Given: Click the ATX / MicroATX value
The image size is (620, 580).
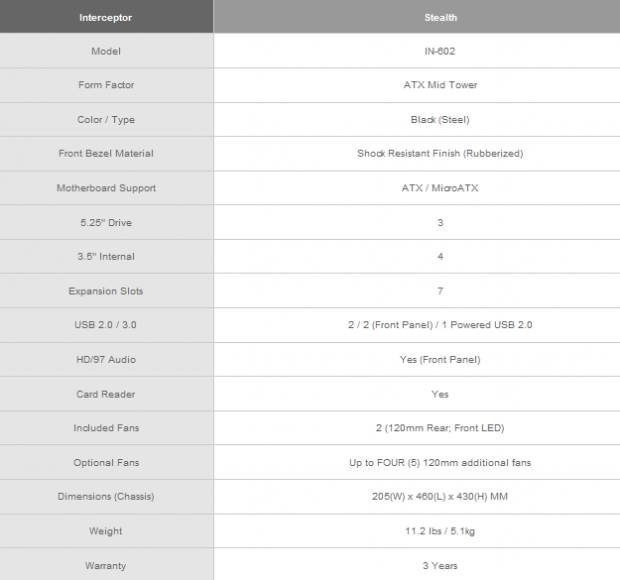Looking at the screenshot, I should point(440,188).
